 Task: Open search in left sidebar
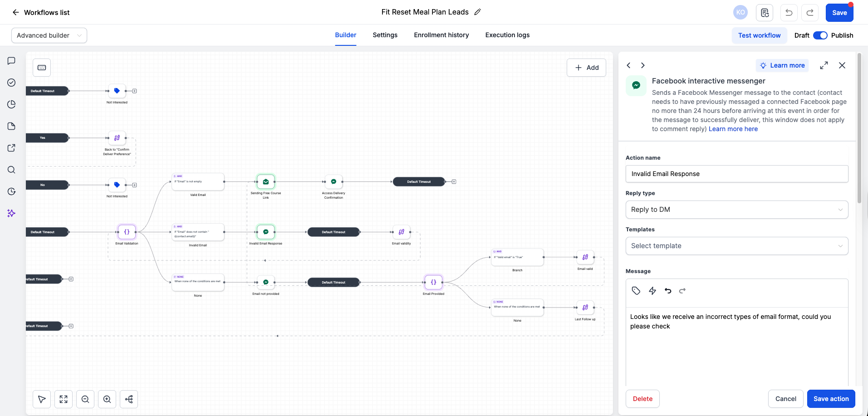12,170
